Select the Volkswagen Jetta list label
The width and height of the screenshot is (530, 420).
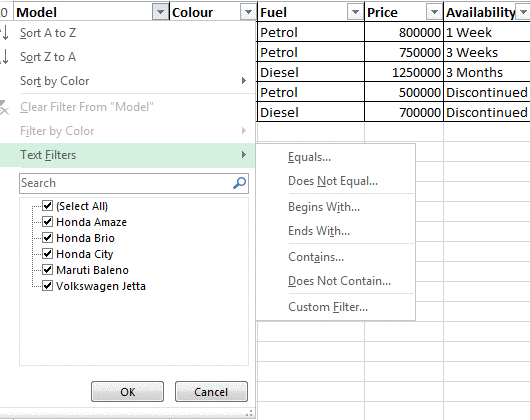(x=101, y=286)
